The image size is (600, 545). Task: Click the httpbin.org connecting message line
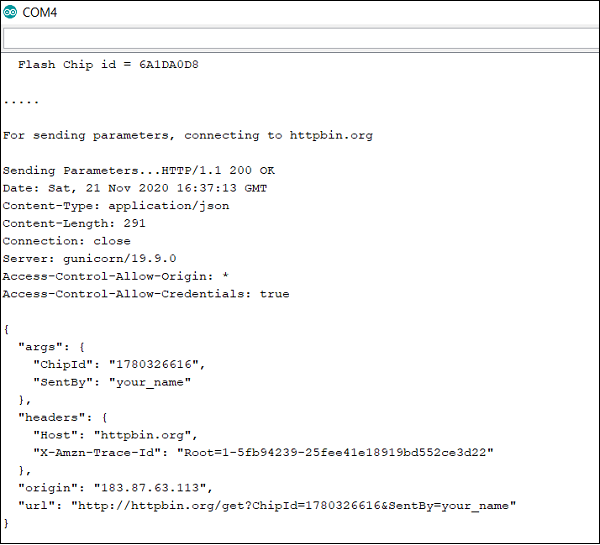click(188, 135)
